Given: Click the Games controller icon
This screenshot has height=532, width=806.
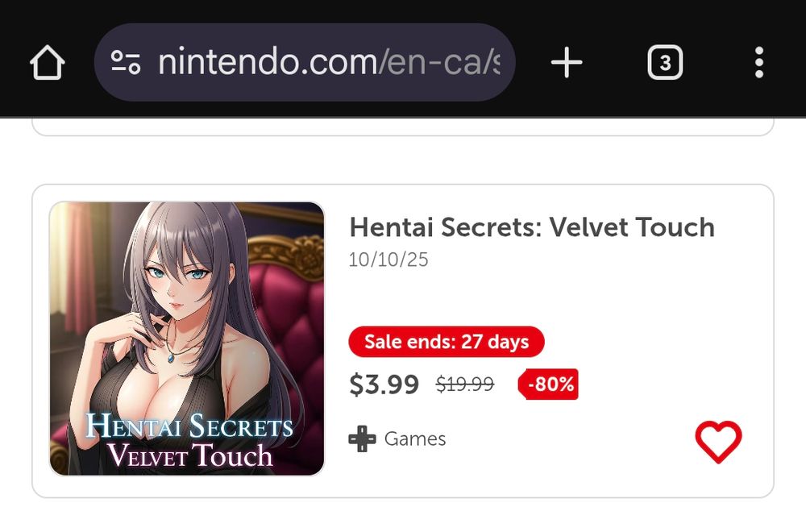Looking at the screenshot, I should (363, 439).
